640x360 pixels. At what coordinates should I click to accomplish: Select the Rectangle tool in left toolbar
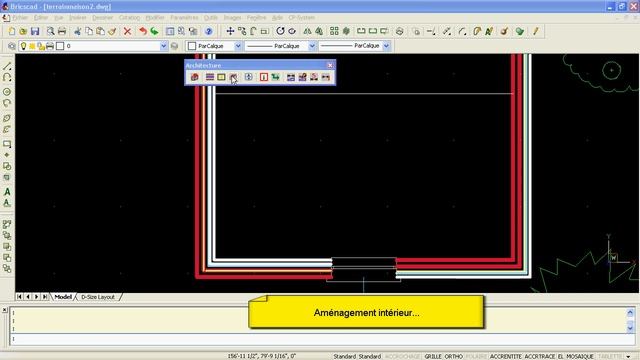7,144
